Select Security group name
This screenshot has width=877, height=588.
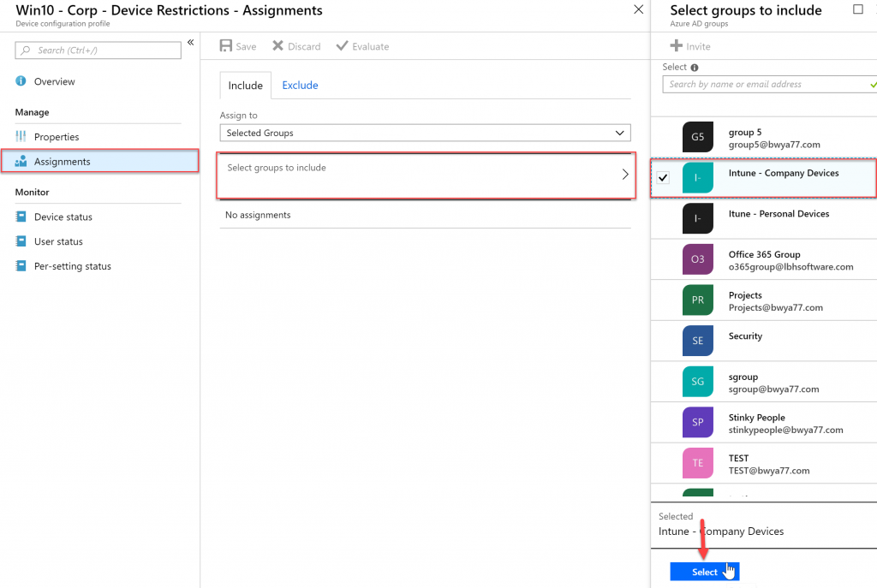[745, 336]
